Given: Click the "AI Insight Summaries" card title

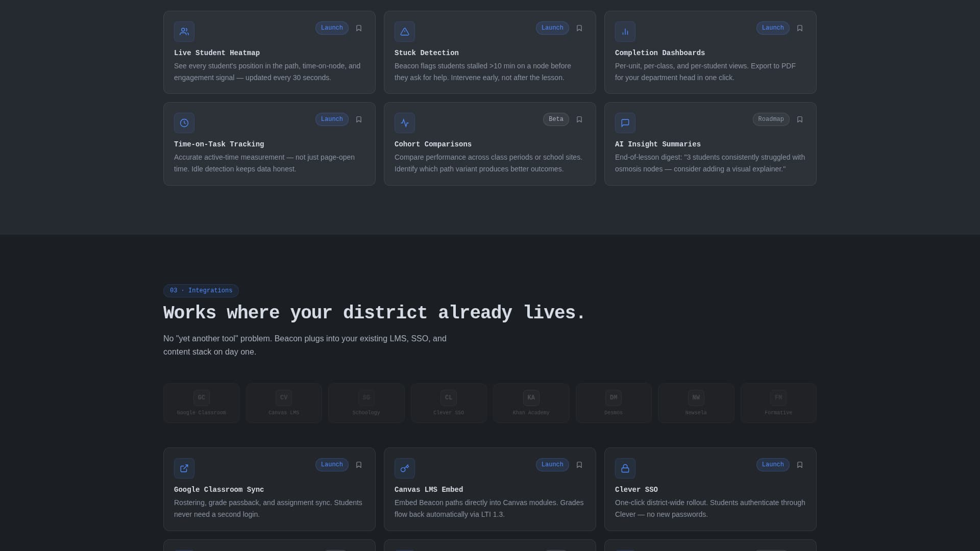Looking at the screenshot, I should pos(658,144).
